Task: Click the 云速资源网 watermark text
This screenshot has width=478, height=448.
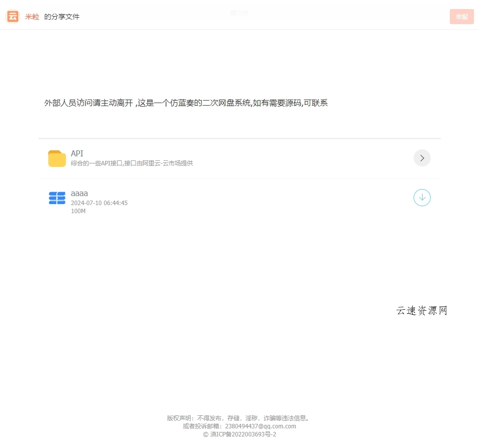Action: click(x=421, y=311)
